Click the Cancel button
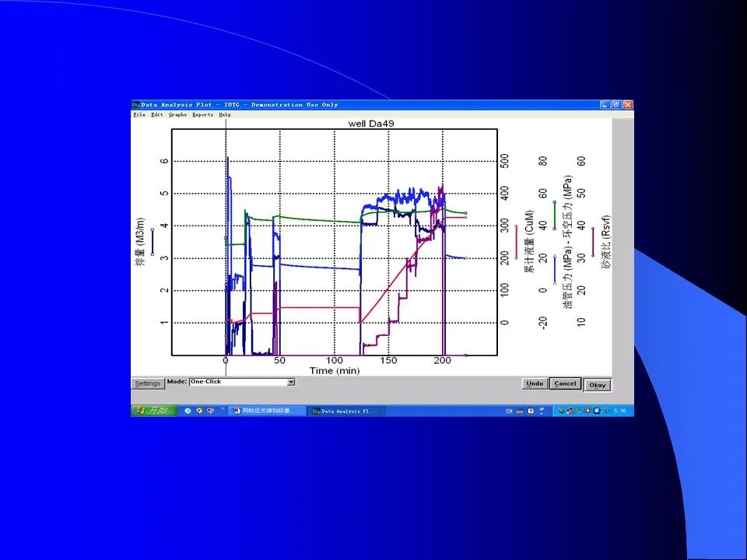The height and width of the screenshot is (560, 747). [565, 383]
